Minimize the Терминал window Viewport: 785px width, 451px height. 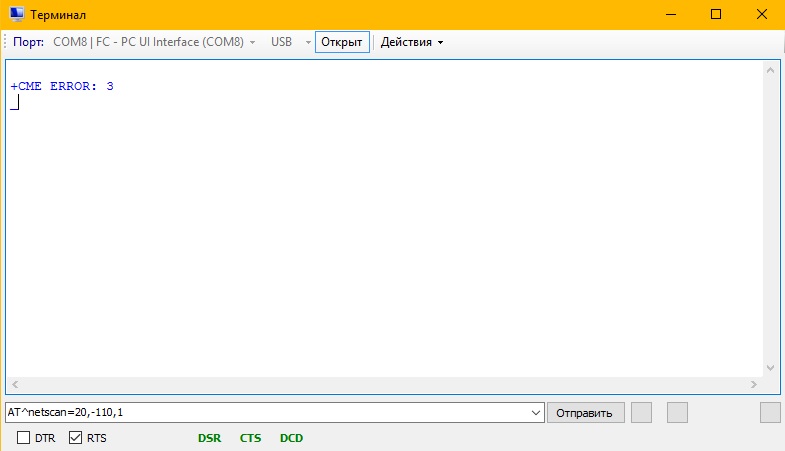[671, 15]
